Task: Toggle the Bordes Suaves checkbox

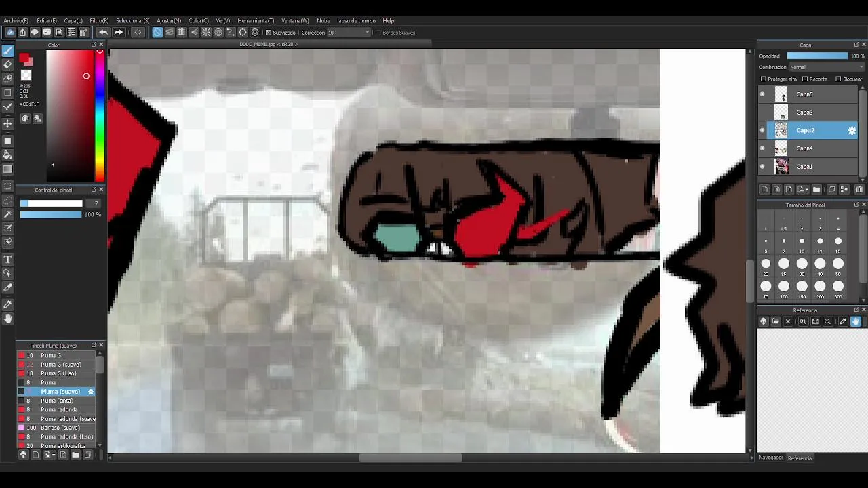Action: point(378,33)
